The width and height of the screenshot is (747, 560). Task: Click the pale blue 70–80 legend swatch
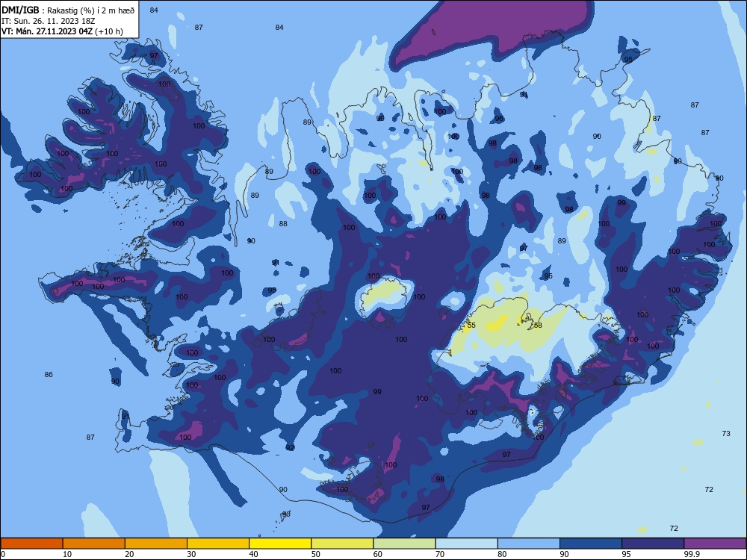coord(466,544)
